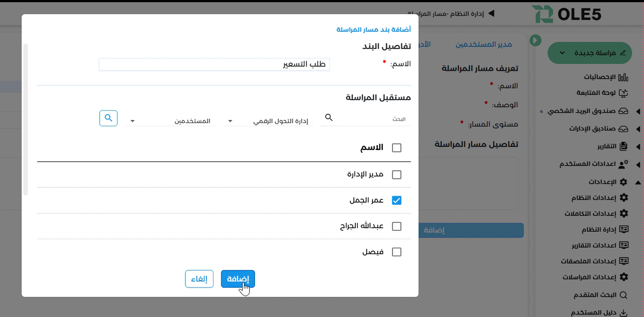This screenshot has width=644, height=317.
Task: Click the green sidebar collapse arrow
Action: [x=535, y=40]
